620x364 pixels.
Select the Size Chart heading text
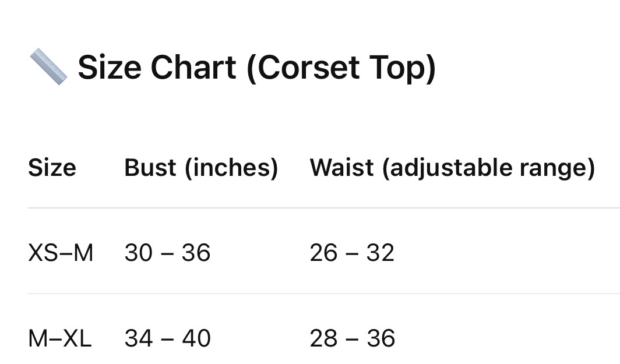tap(257, 67)
